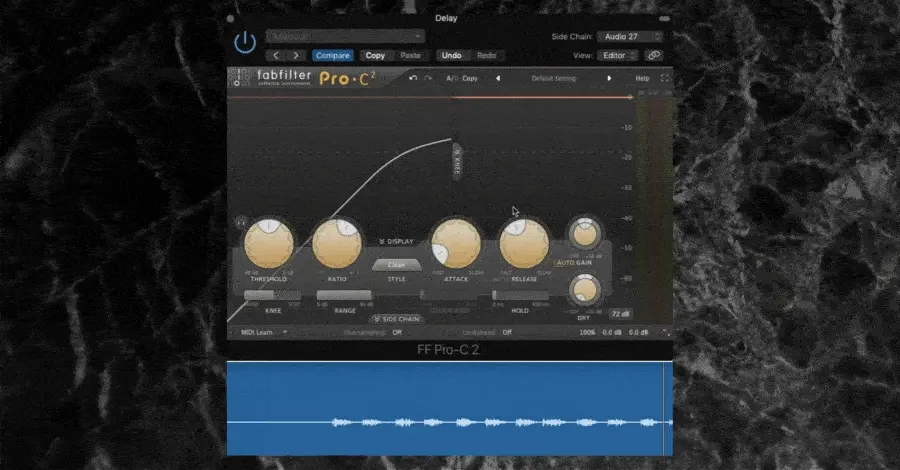Toggle the Compare button
The height and width of the screenshot is (470, 900).
pyautogui.click(x=332, y=56)
